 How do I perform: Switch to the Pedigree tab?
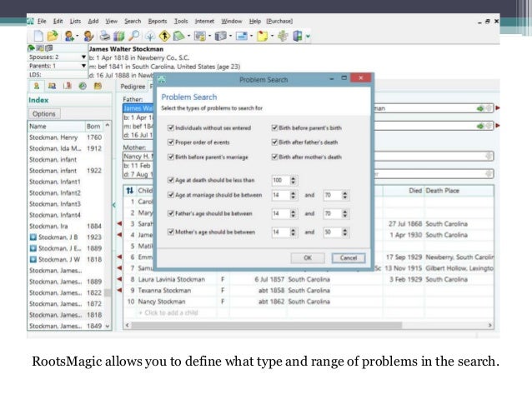[131, 86]
